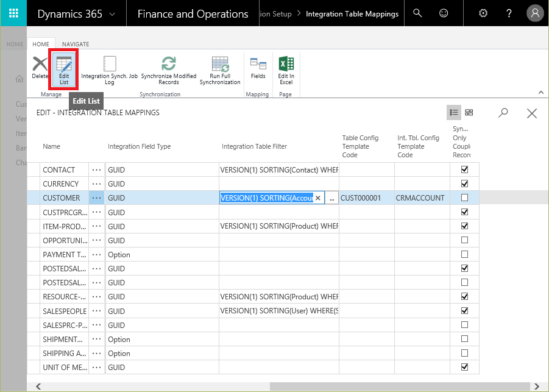Click Integration Table Mappings breadcrumb
Image resolution: width=549 pixels, height=392 pixels.
click(x=352, y=14)
